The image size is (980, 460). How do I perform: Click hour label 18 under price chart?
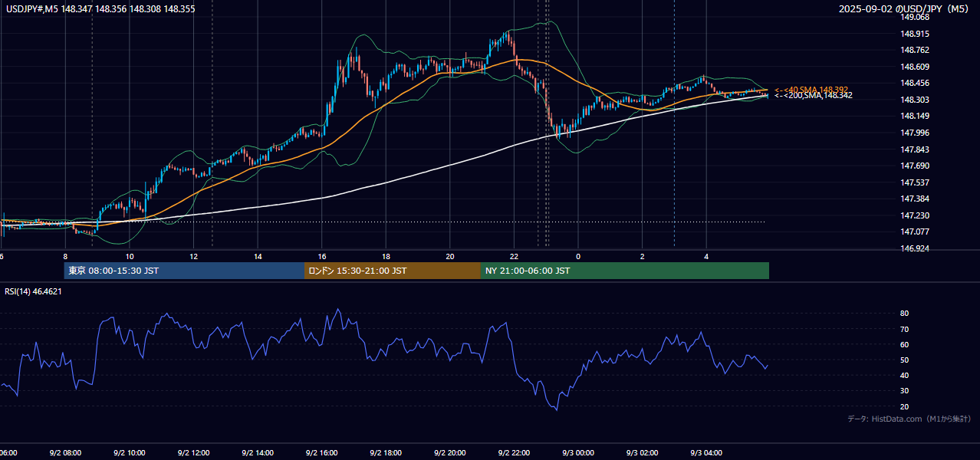pyautogui.click(x=386, y=256)
